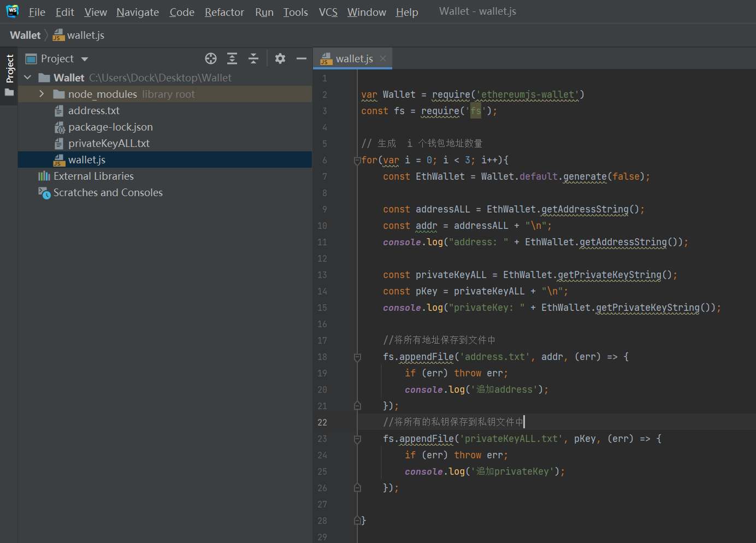This screenshot has height=543, width=756.
Task: Open the Help menu
Action: (407, 12)
